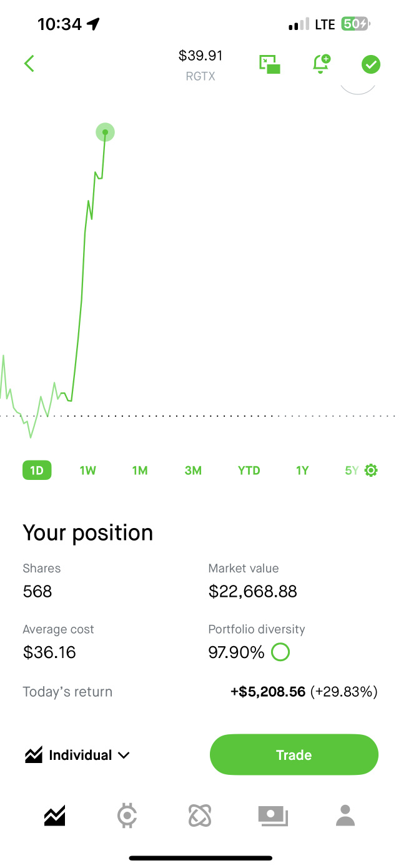This screenshot has width=401, height=868.
Task: Switch chart range to 1M
Action: [x=140, y=471]
